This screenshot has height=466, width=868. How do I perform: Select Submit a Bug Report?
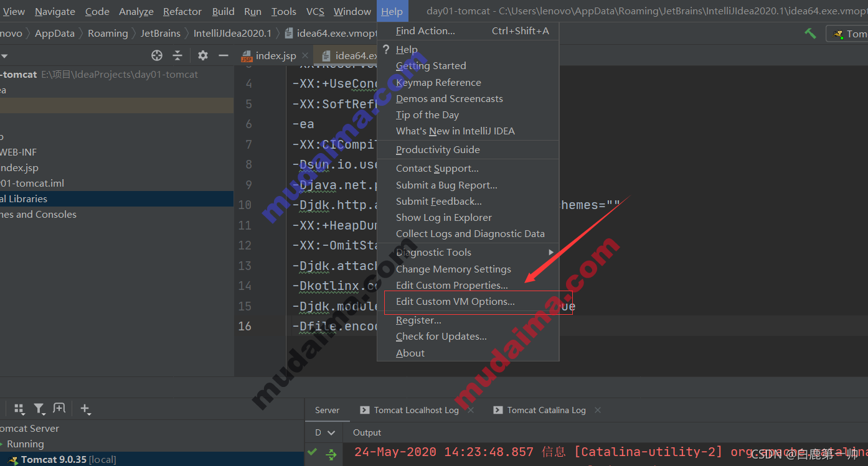tap(468, 185)
